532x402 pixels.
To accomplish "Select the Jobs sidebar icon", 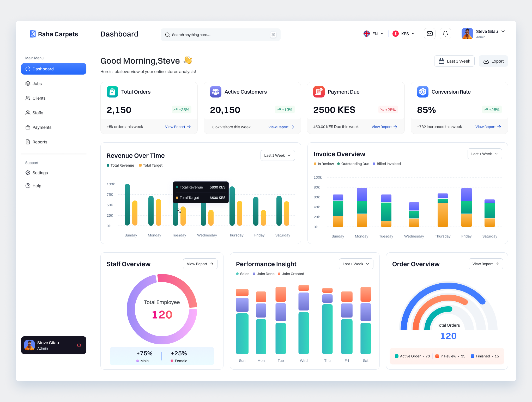I will tap(28, 83).
